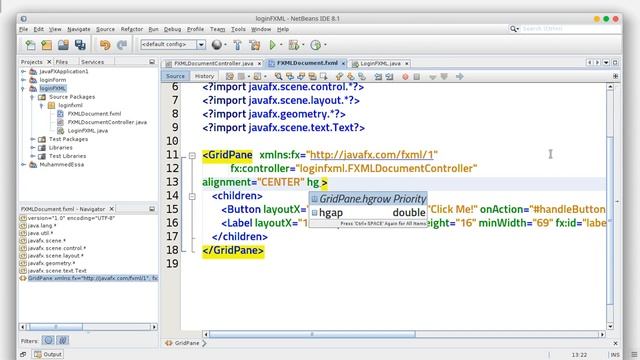The image size is (640, 360).
Task: Switch to the Files panel tab
Action: [x=62, y=62]
